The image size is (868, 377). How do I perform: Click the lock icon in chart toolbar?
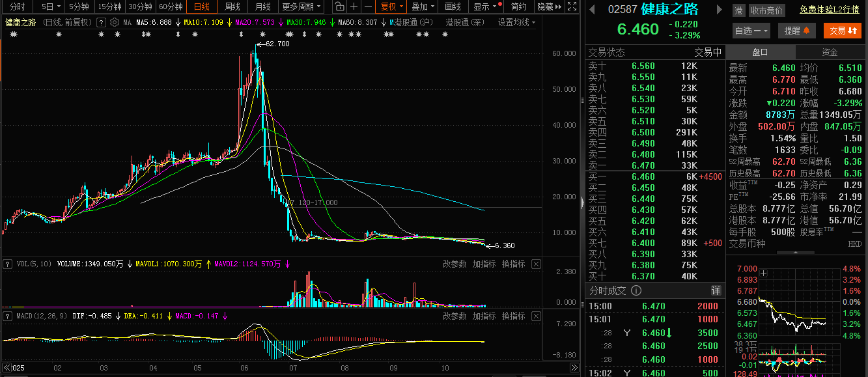(x=339, y=7)
